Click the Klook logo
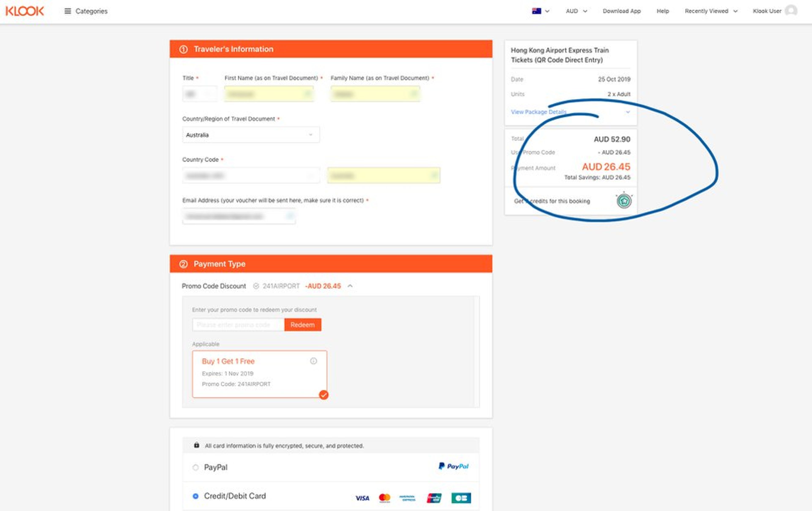The width and height of the screenshot is (812, 511). click(25, 11)
